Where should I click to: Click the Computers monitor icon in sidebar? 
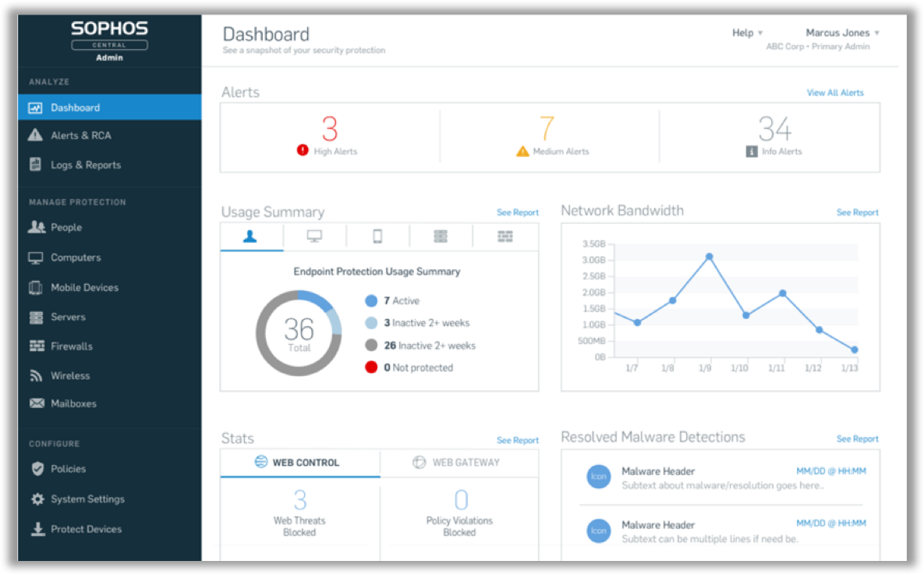coord(36,257)
